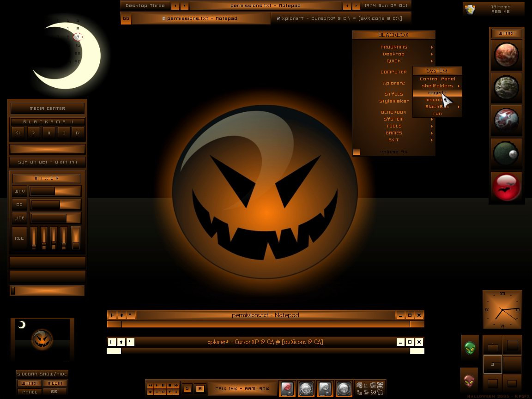Select regedit in the System menu
The width and height of the screenshot is (532, 399).
pyautogui.click(x=437, y=93)
